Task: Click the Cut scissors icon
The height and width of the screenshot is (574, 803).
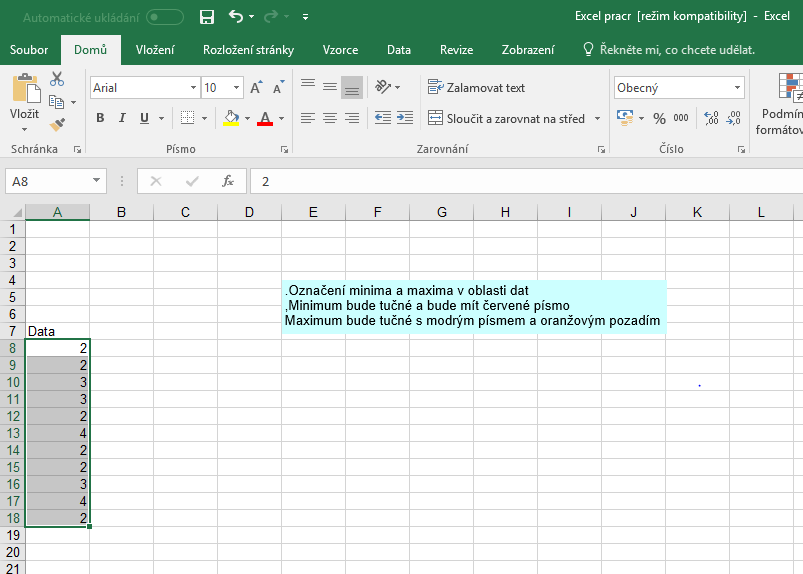Action: point(57,79)
